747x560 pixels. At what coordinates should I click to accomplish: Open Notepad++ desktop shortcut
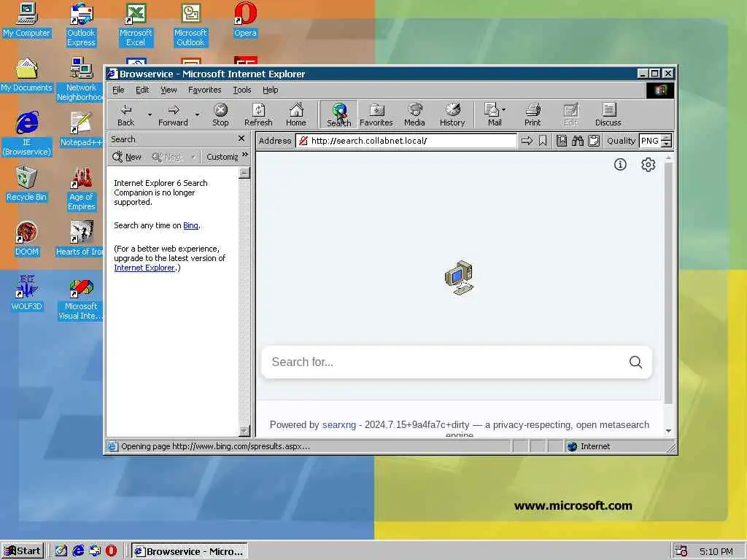81,130
